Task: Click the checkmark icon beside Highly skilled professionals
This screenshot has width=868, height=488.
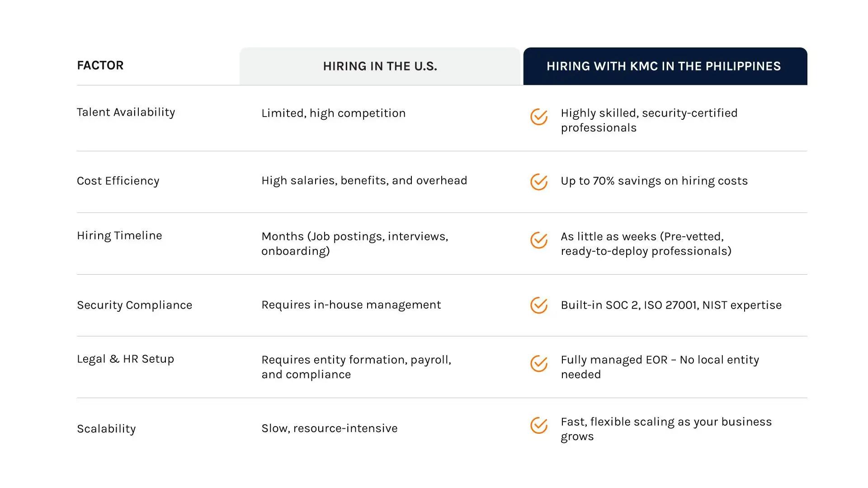Action: coord(538,117)
